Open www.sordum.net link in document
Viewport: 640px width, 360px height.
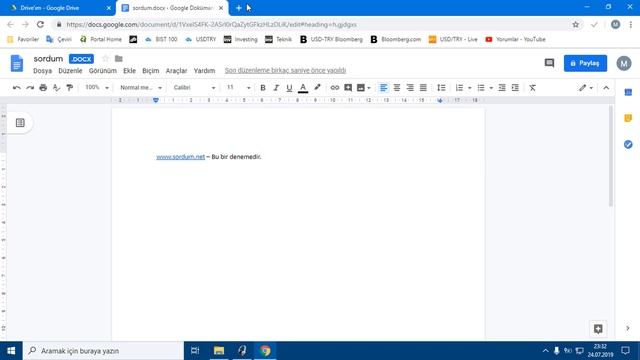180,157
